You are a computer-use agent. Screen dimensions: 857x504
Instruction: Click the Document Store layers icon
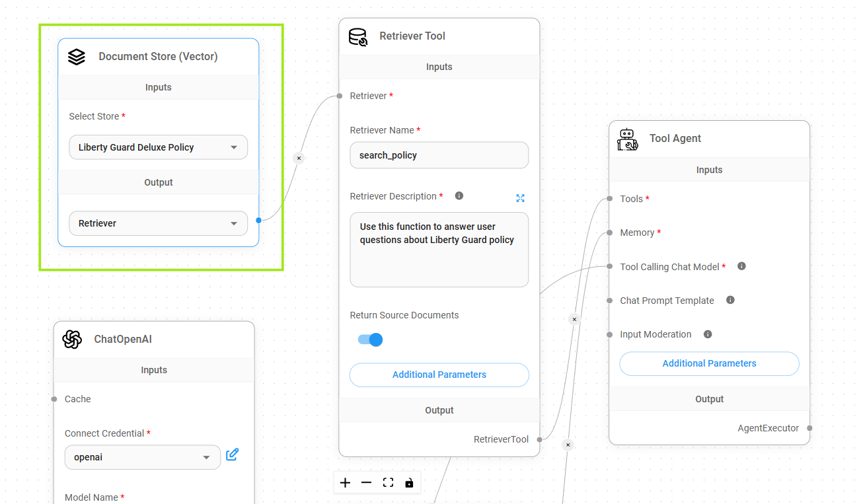coord(77,57)
